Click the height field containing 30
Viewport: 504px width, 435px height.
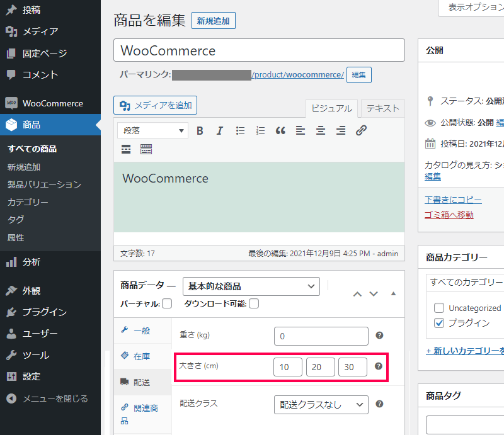pos(353,367)
